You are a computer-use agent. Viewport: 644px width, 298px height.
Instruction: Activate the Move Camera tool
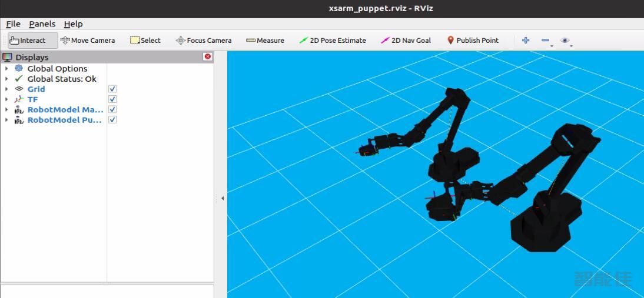coord(88,41)
